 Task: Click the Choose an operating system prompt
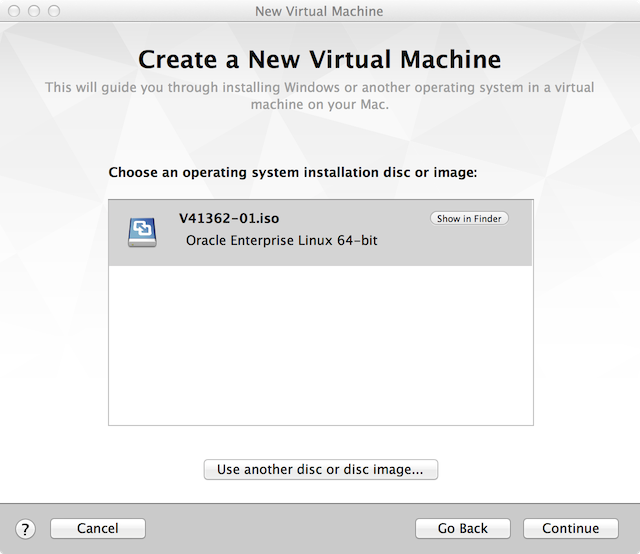coord(293,173)
